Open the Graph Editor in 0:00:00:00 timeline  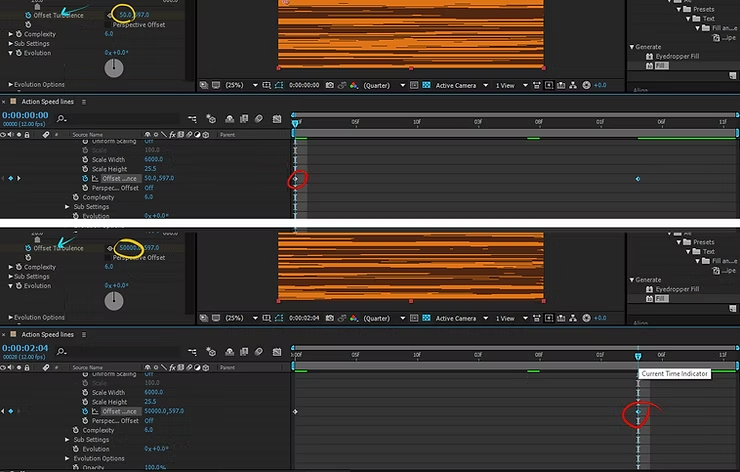pyautogui.click(x=277, y=119)
